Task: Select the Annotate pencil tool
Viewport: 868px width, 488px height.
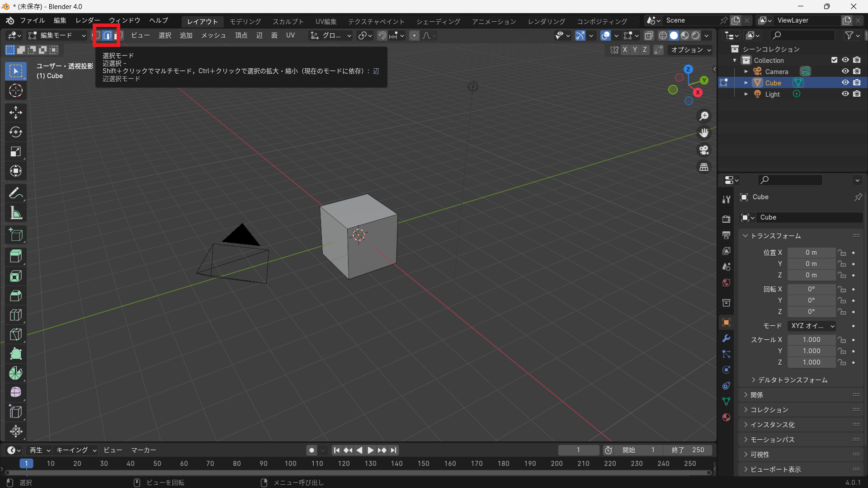Action: [16, 193]
